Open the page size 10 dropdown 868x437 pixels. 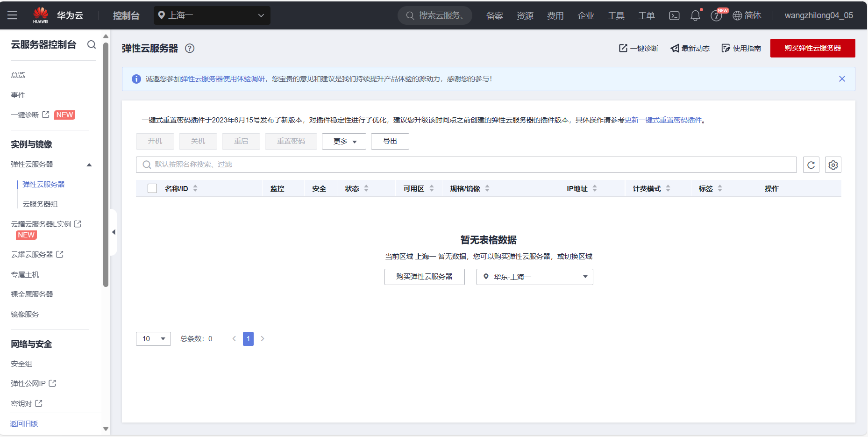click(x=153, y=338)
